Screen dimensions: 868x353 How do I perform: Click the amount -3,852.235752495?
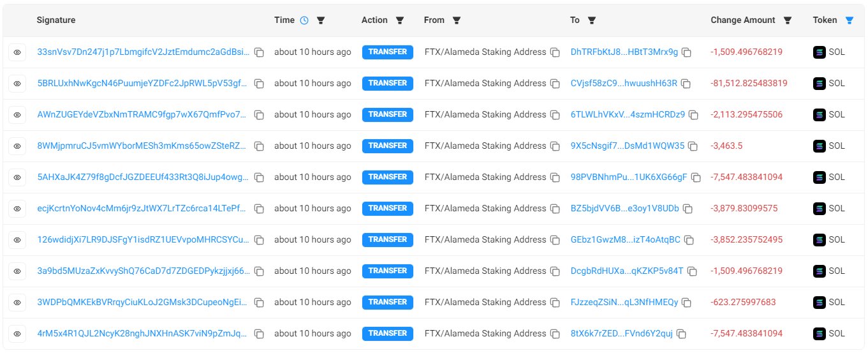click(x=746, y=240)
